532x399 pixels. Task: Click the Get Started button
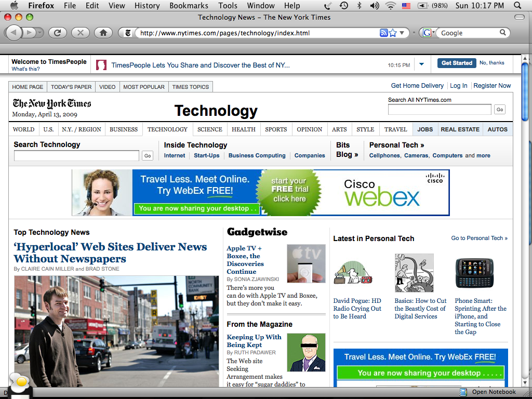pyautogui.click(x=457, y=63)
